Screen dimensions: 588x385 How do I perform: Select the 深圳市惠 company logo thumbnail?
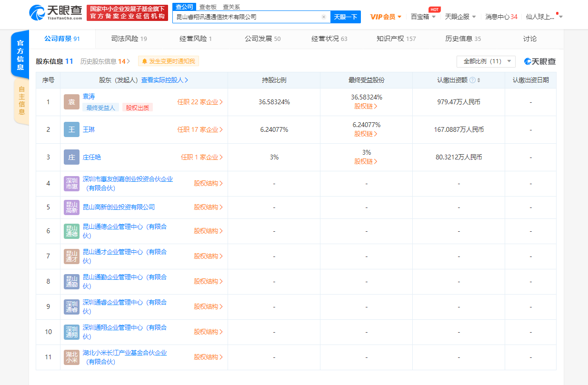pos(71,184)
